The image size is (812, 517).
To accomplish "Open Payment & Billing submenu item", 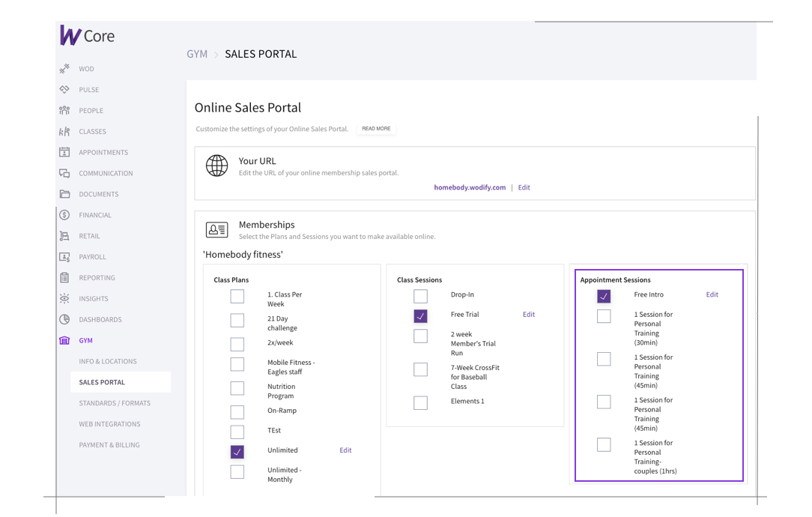I will [109, 445].
